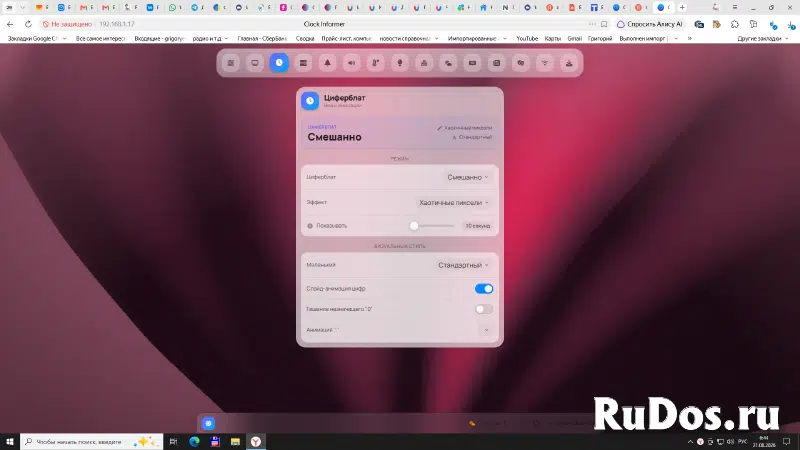800x450 pixels.
Task: Open the bell notifications section
Action: point(328,63)
